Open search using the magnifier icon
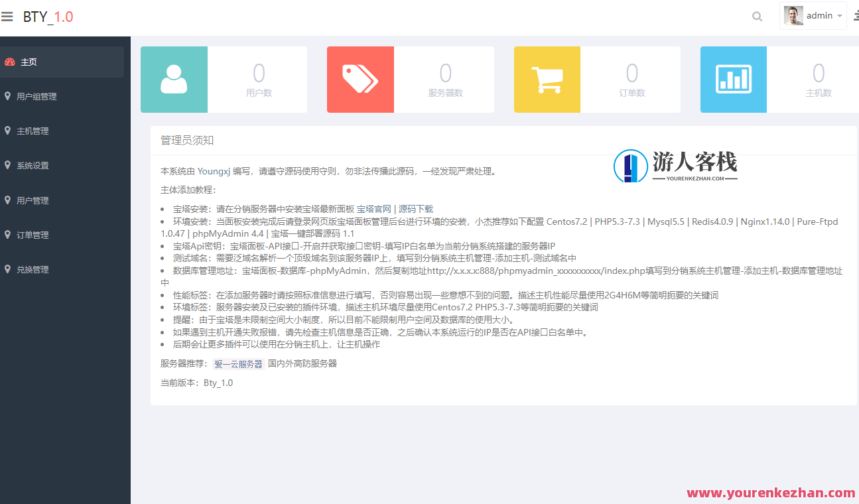 757,16
